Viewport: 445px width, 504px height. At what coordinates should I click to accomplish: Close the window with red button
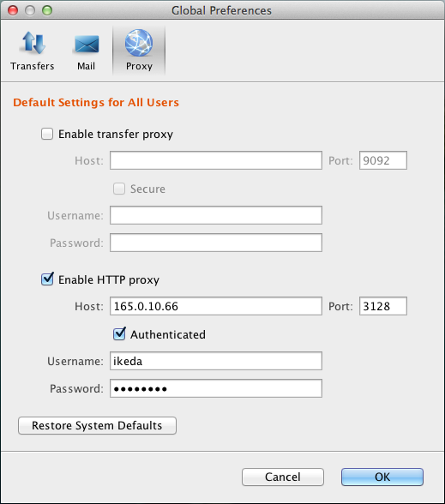(x=13, y=10)
